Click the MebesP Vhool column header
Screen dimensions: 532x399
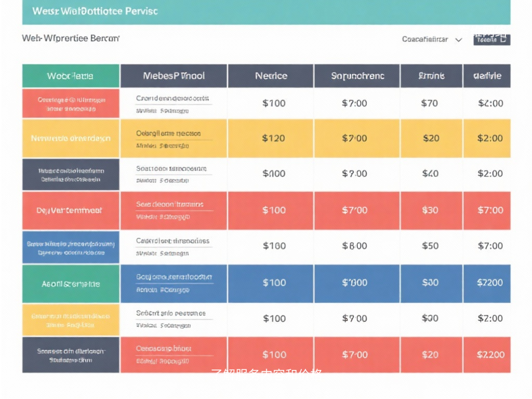174,76
